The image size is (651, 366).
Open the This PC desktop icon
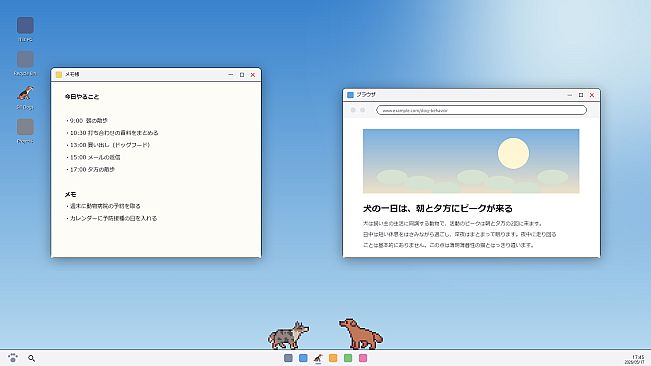tap(25, 26)
